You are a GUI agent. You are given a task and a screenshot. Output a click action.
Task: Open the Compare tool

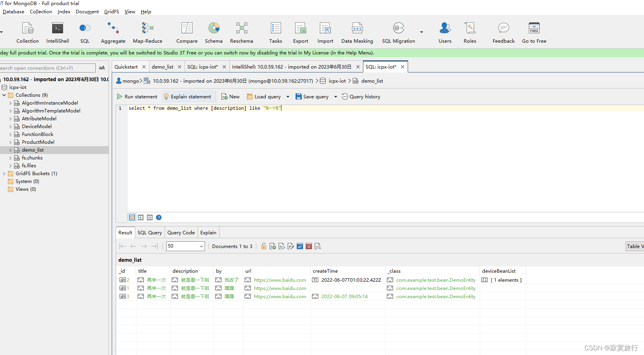coord(187,33)
